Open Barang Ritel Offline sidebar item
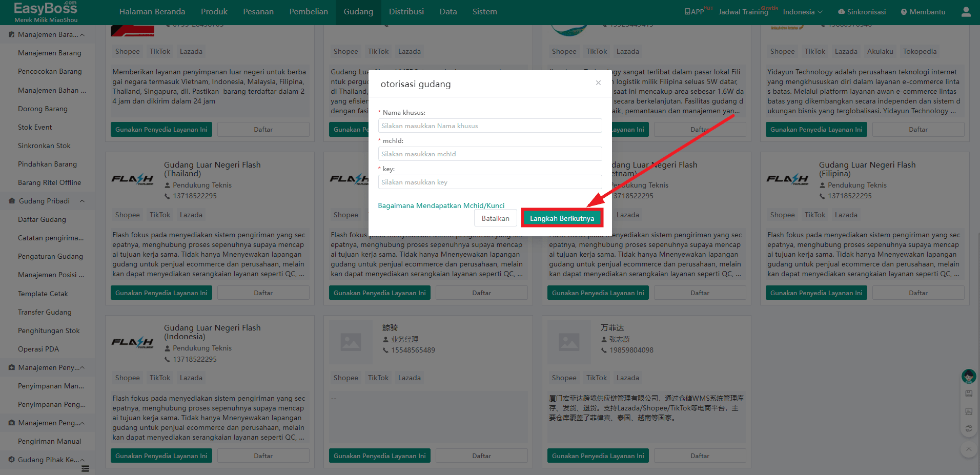980x475 pixels. (49, 182)
